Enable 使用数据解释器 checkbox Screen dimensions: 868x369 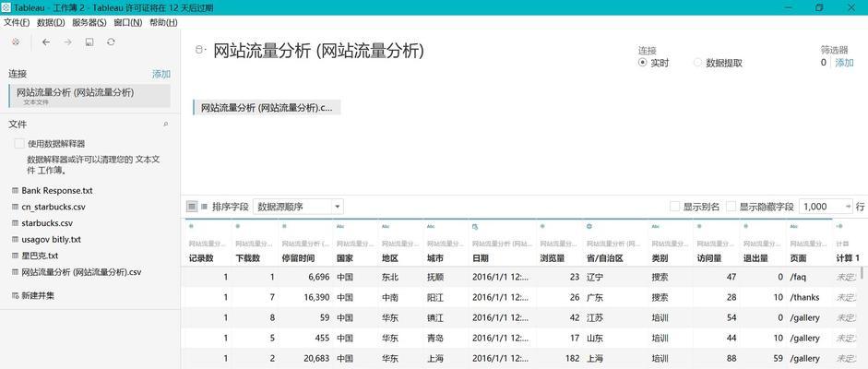19,144
